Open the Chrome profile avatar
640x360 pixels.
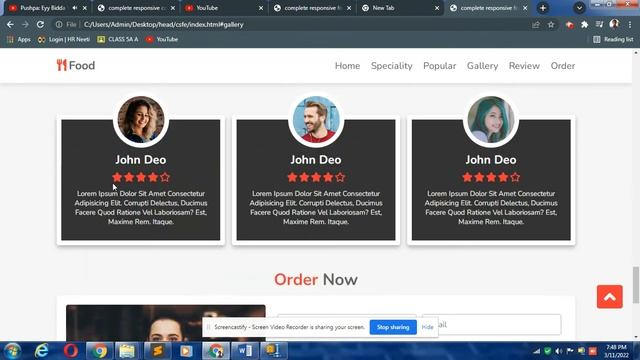click(x=614, y=24)
